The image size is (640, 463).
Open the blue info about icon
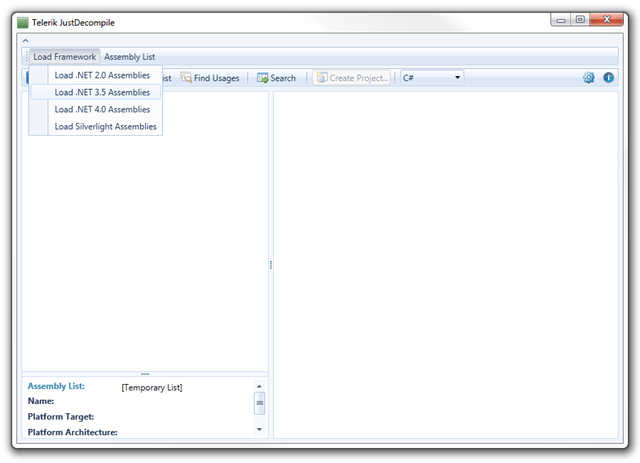[x=608, y=78]
